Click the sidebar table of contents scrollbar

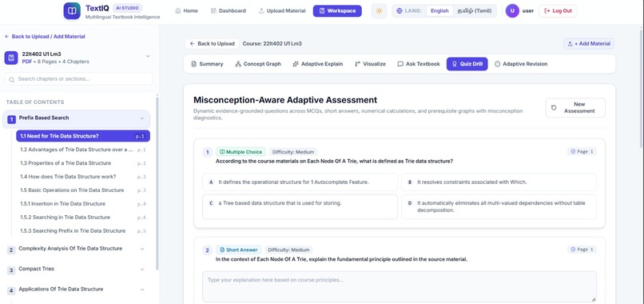(x=157, y=183)
